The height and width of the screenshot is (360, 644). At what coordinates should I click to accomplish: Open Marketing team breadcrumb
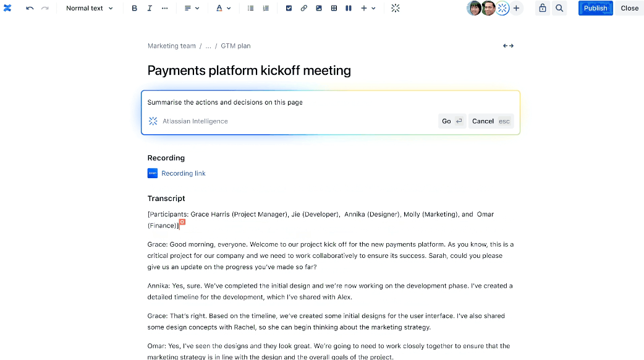[x=172, y=46]
